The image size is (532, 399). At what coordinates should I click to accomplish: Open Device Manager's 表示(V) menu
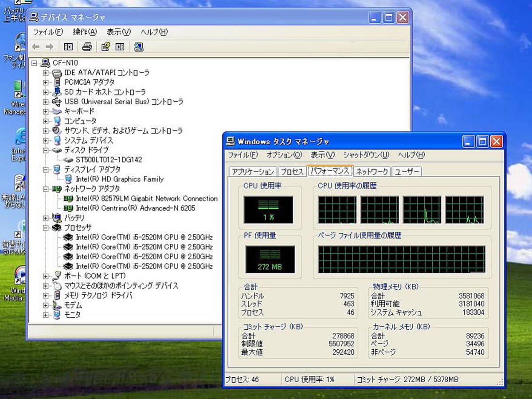(119, 32)
